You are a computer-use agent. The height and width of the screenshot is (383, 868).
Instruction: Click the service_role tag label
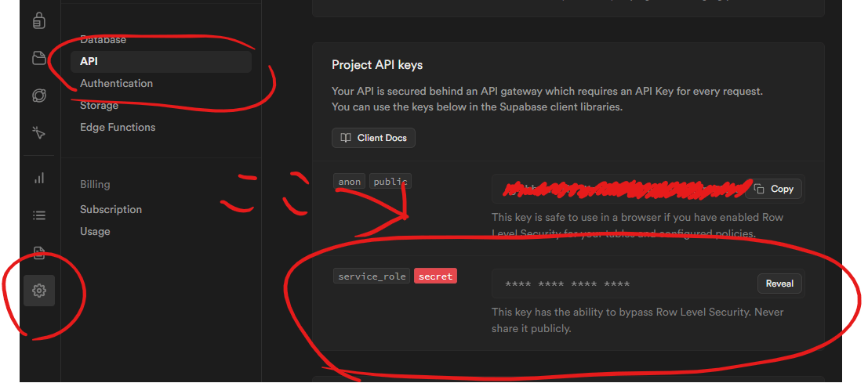coord(372,276)
